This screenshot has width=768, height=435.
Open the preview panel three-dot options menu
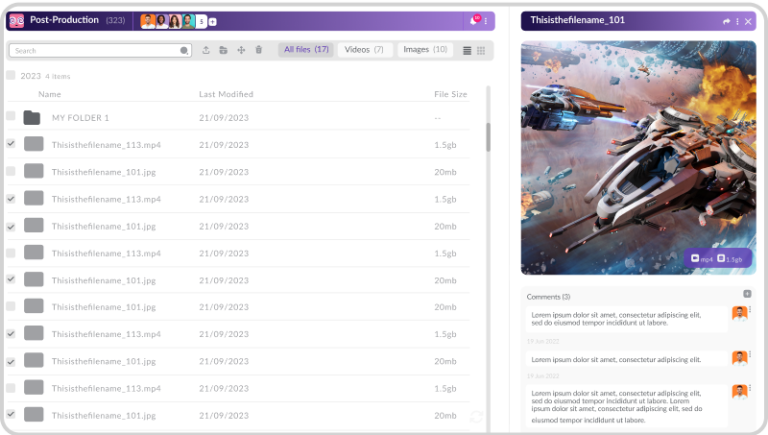coord(738,21)
